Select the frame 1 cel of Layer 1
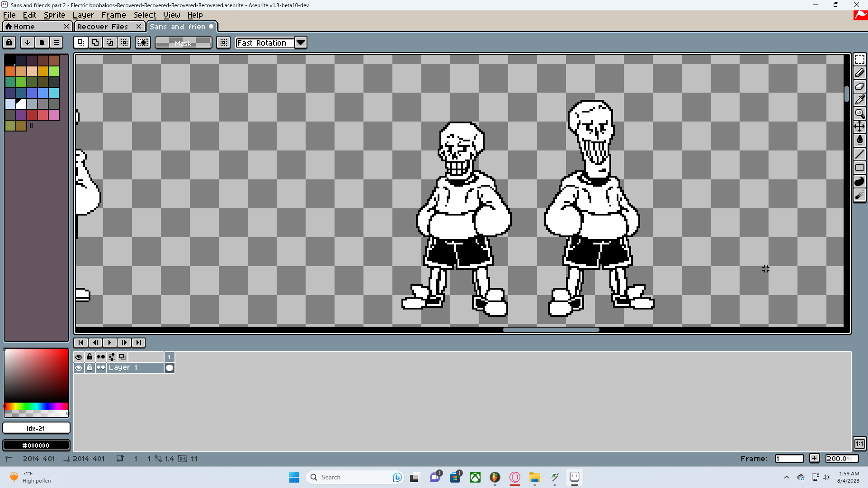 (170, 368)
